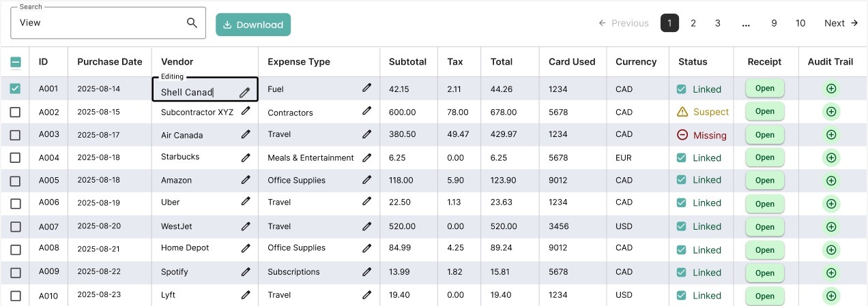Screen dimensions: 868x306
Task: Click pencil icon next to Home Depot
Action: (x=246, y=248)
